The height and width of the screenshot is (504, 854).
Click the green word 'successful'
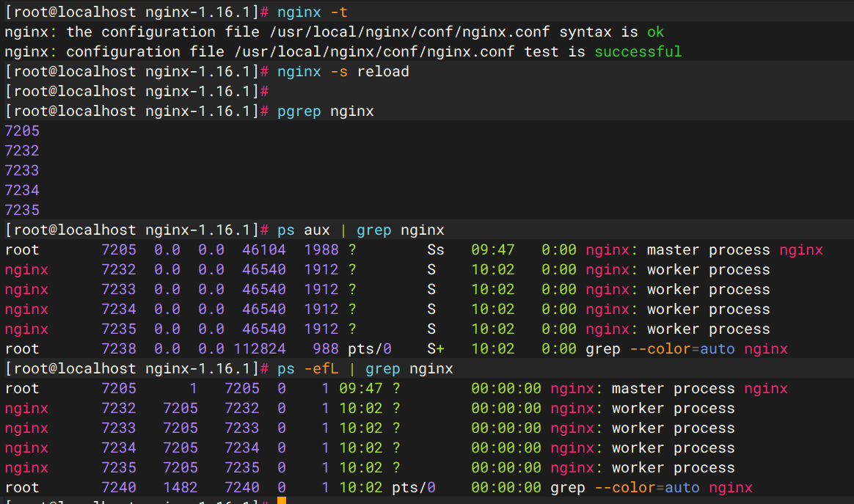coord(638,52)
